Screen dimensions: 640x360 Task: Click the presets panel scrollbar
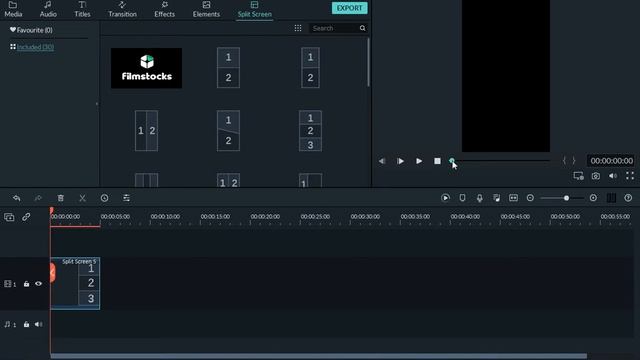(x=369, y=62)
